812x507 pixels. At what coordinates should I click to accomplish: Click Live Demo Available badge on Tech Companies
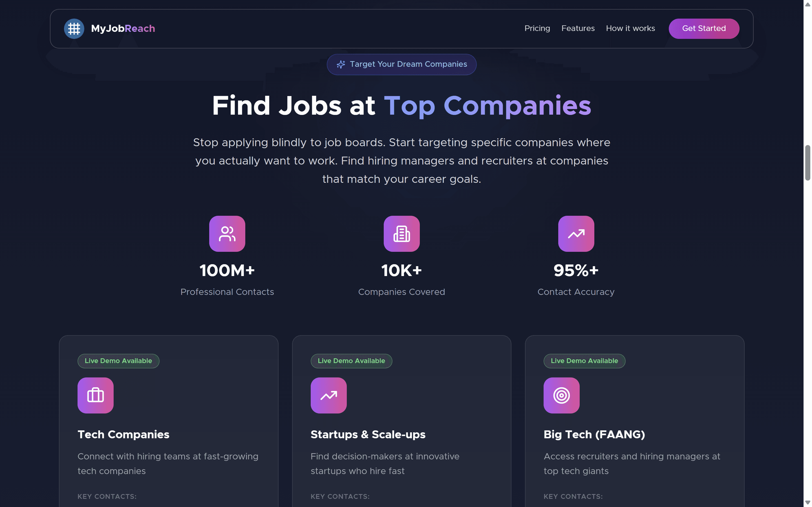click(x=118, y=361)
